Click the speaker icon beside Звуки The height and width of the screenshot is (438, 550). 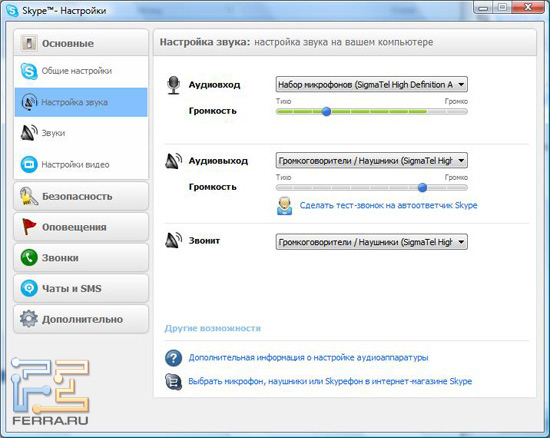[29, 133]
